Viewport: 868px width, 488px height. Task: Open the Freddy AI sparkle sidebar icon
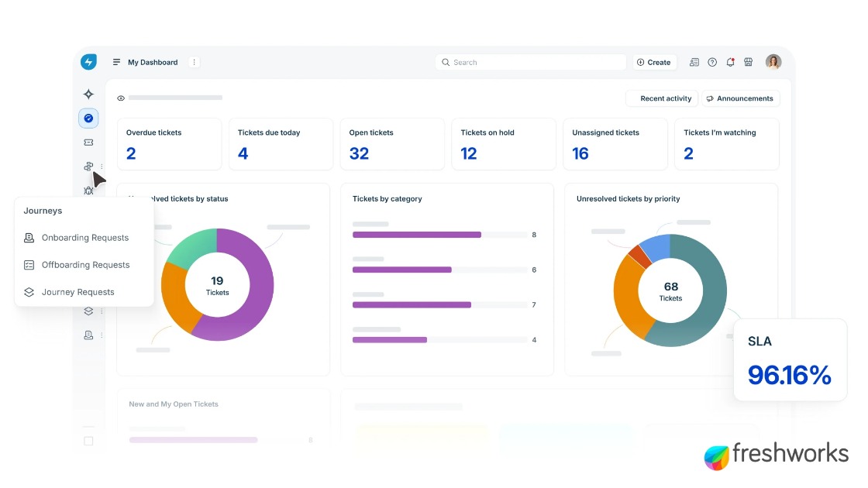(x=88, y=94)
